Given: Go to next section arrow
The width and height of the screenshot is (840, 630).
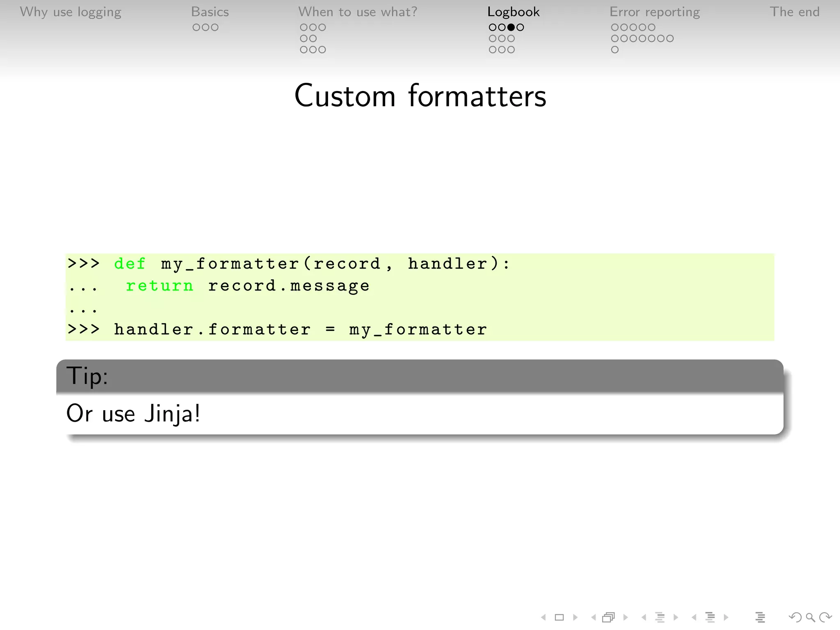Looking at the screenshot, I should [726, 617].
